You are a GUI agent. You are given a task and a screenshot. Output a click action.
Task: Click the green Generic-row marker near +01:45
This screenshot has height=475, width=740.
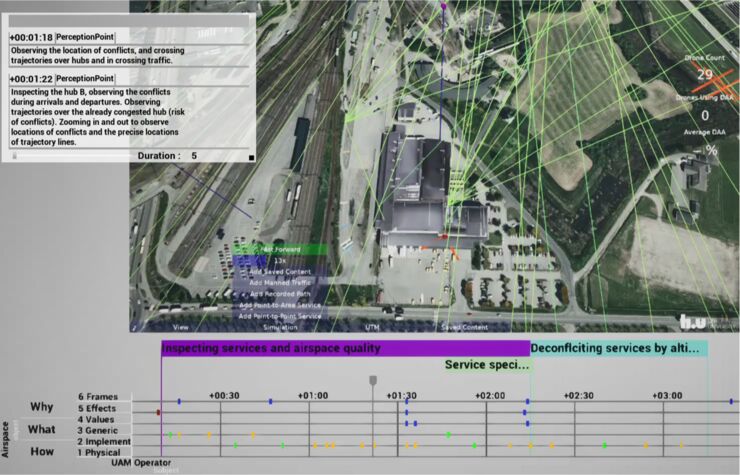(x=448, y=434)
